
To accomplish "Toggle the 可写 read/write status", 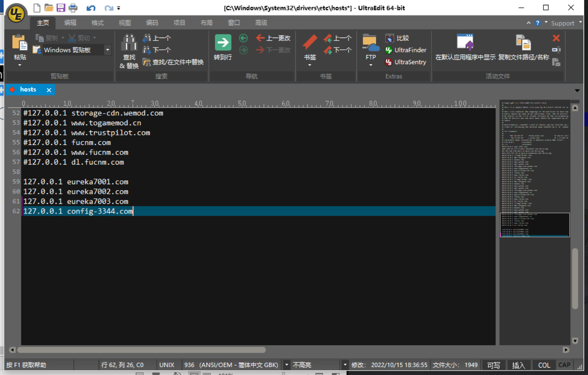I will coord(494,365).
